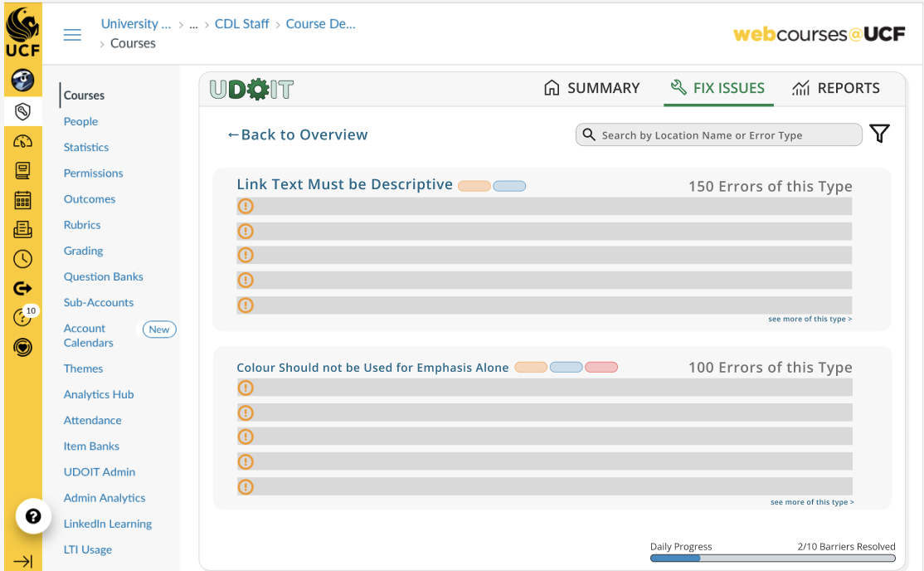
Task: Open Analytics Hub link
Action: [x=99, y=394]
